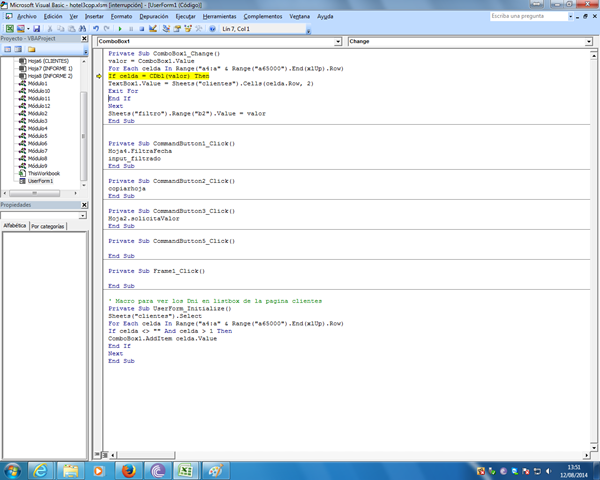Switch to the Por categorías tab

pyautogui.click(x=49, y=226)
